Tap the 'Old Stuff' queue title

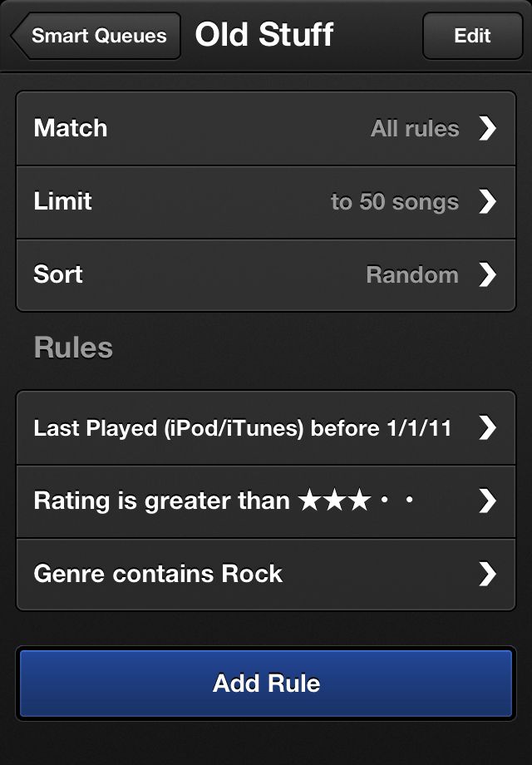pos(264,36)
